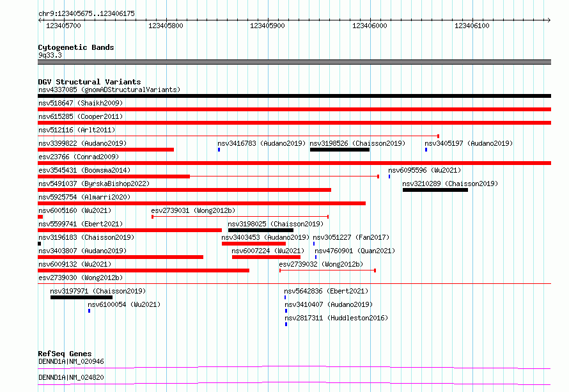Screen dimensions: 569x392
Task: Click the black bar under nsv3198025 (Chaisson2019)
Action: tap(261, 230)
